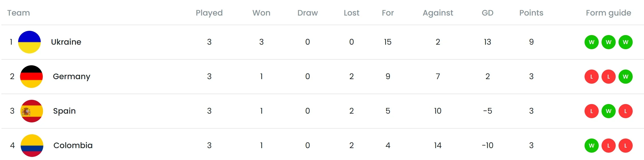
Task: Click Colombia's last red L form badge
Action: (x=625, y=146)
